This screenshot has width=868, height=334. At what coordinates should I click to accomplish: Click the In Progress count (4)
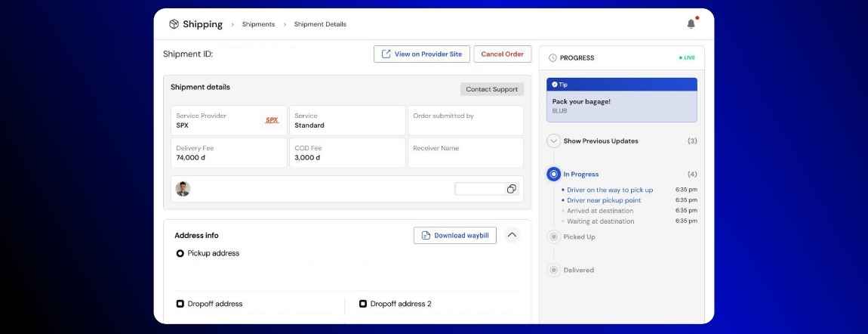tap(692, 174)
